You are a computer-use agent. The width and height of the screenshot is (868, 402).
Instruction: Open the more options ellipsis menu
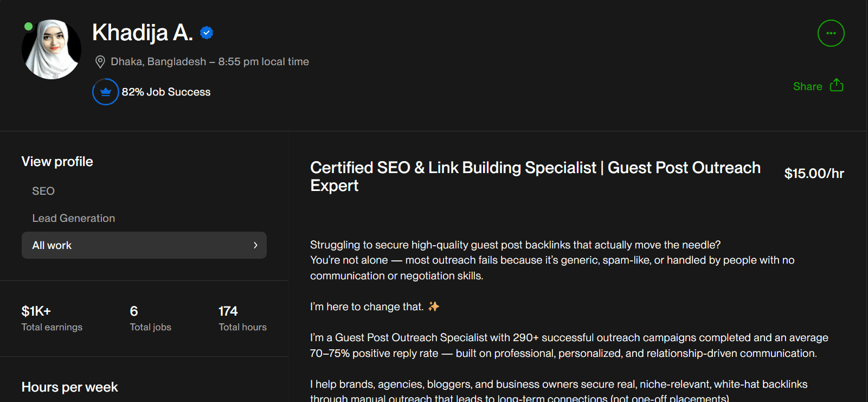(831, 34)
